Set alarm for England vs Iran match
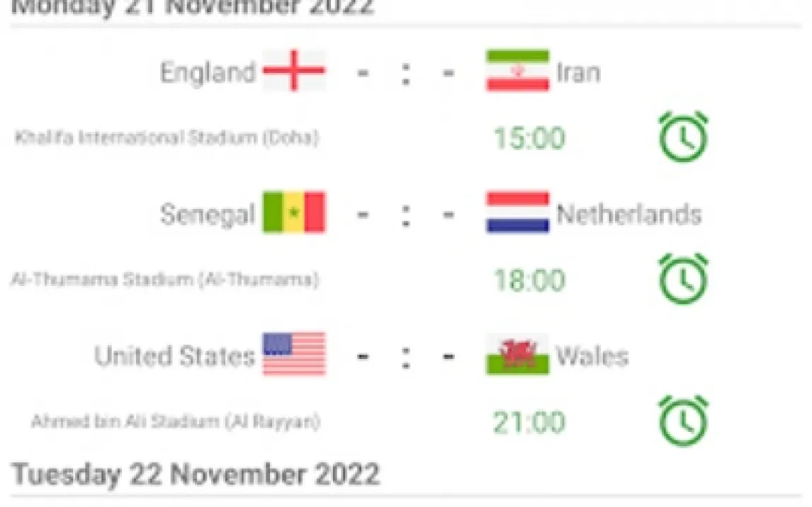This screenshot has height=507, width=812. click(x=683, y=137)
